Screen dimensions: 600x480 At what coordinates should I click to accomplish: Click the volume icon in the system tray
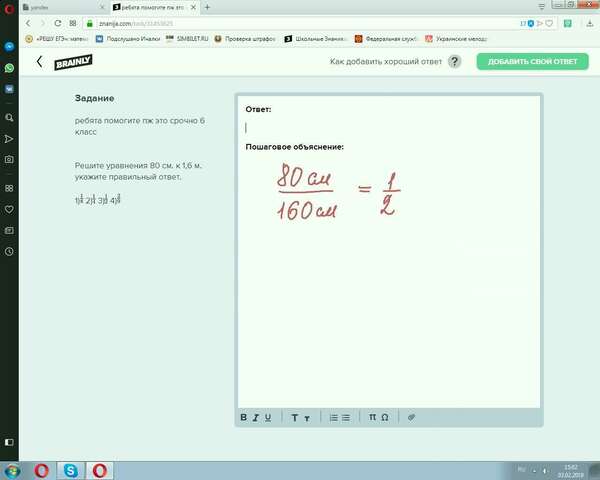click(x=545, y=471)
